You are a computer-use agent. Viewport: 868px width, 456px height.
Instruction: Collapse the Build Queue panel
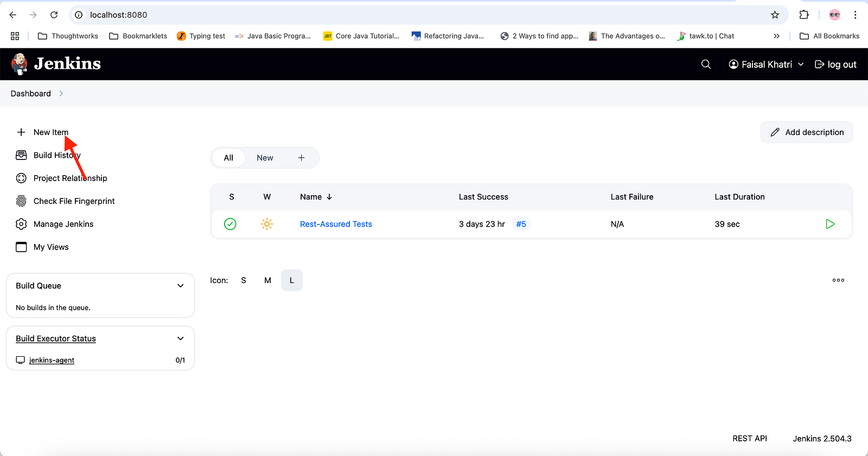click(181, 286)
